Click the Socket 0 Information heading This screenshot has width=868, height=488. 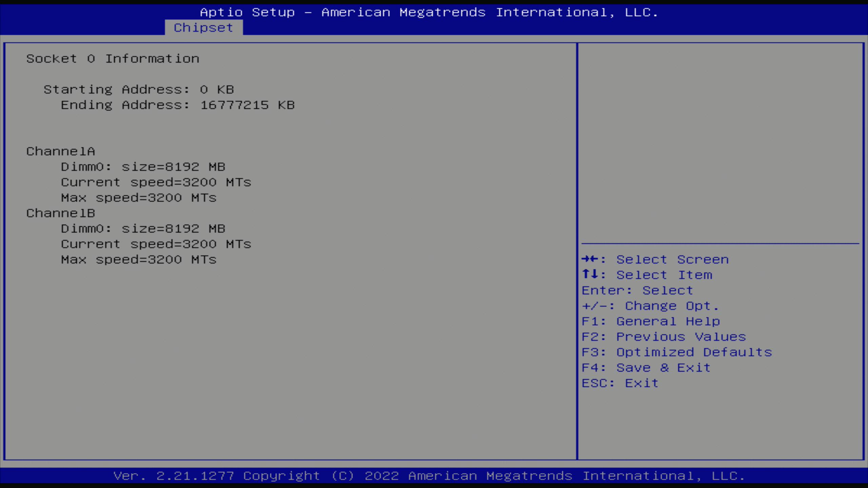coord(113,59)
